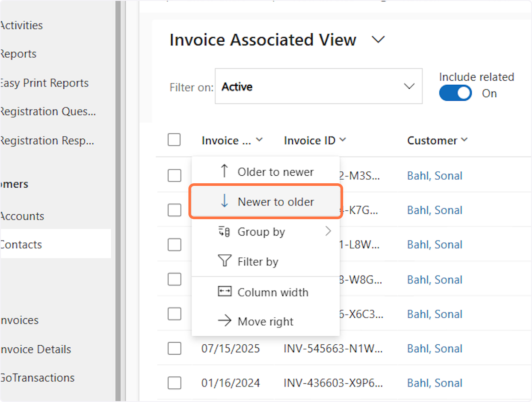Select the checkbox of the row ending W8G
Screen dimensions: 532x402
pos(174,280)
